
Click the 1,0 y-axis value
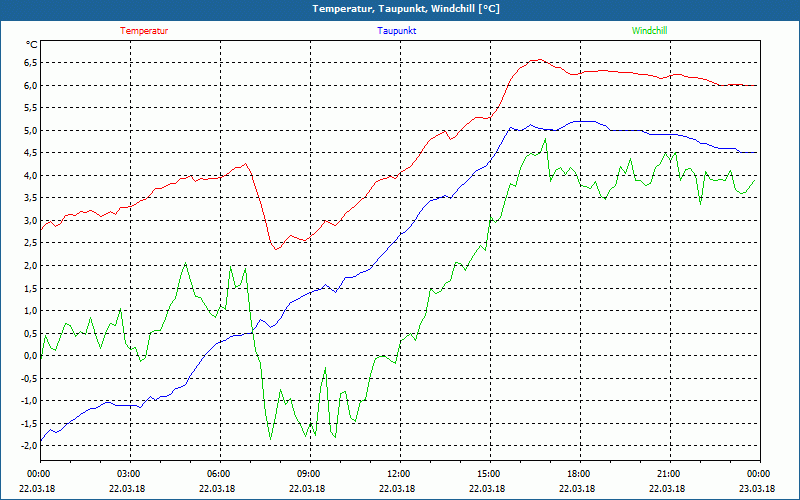(31, 311)
